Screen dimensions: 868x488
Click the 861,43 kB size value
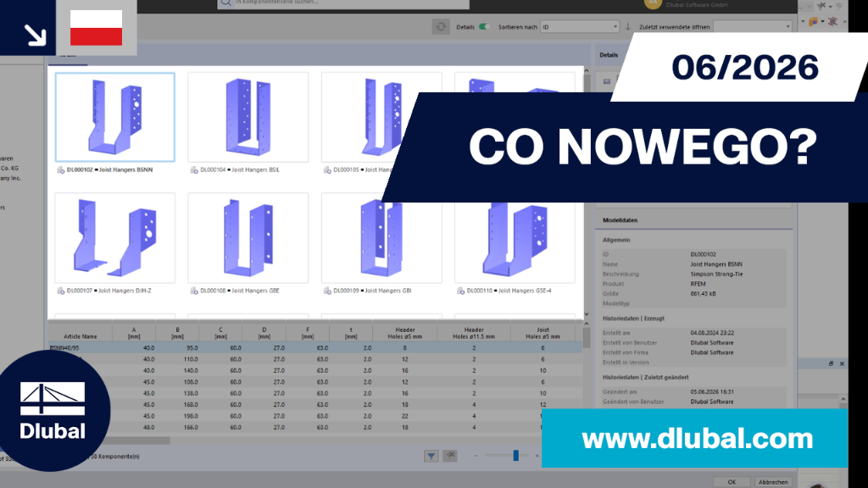coord(703,294)
